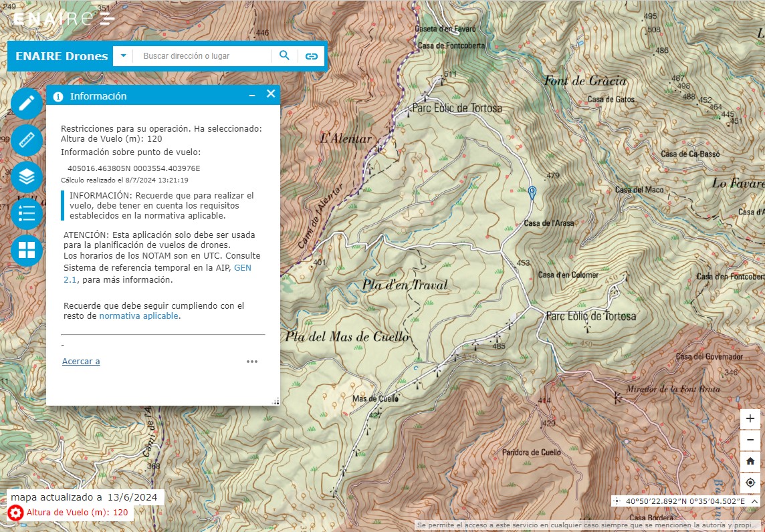
Task: Open the basemap gallery grid
Action: pyautogui.click(x=27, y=251)
